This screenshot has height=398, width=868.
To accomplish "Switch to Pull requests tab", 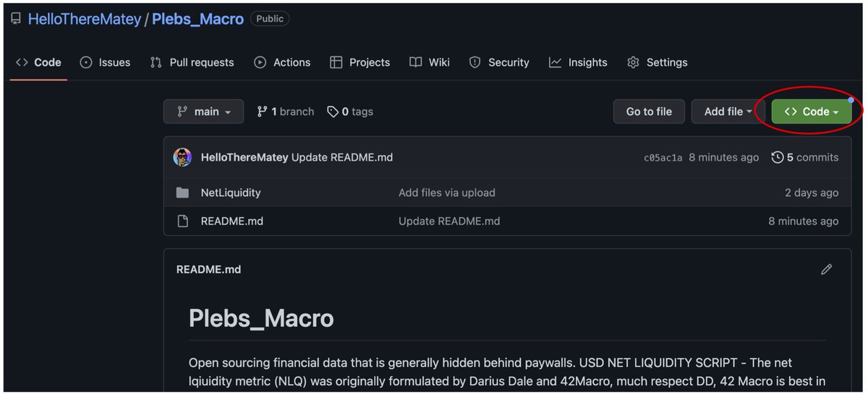I will coord(192,62).
